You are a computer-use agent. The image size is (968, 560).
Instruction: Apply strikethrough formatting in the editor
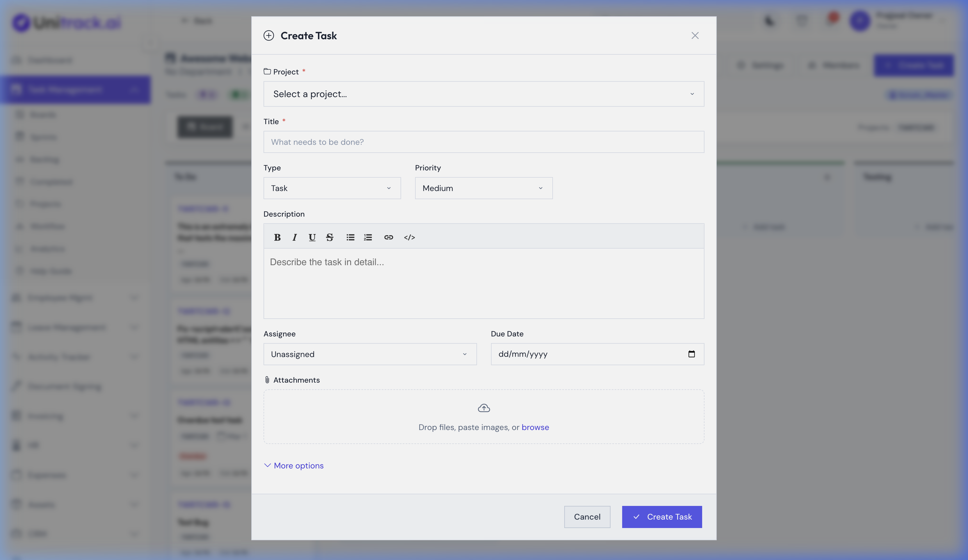pos(330,237)
